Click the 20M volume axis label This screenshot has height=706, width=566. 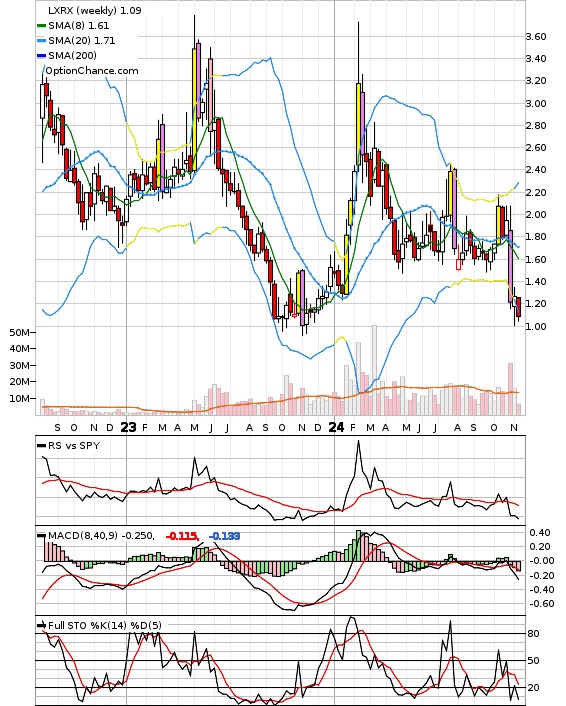(19, 382)
